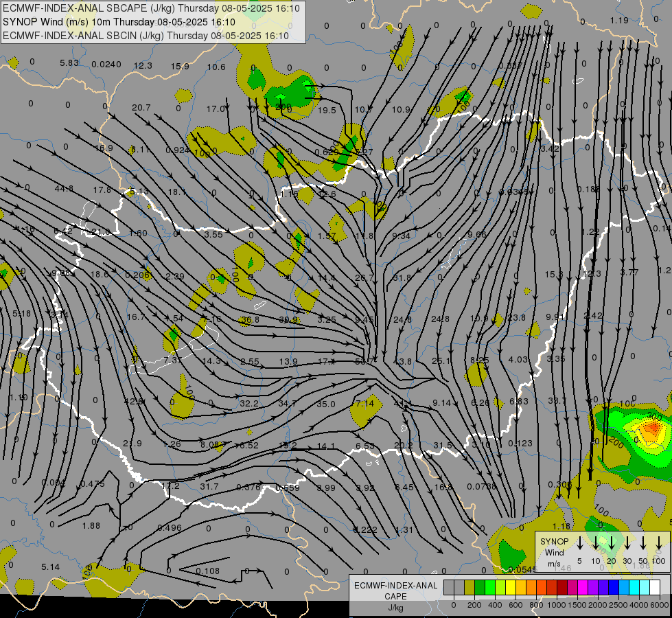Click the 30 m/s wind arrow in legend
This screenshot has height=618, width=672.
tap(627, 543)
